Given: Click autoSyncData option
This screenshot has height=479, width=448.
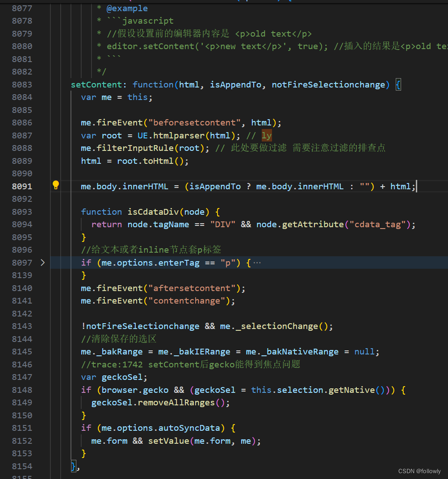Looking at the screenshot, I should click(189, 428).
